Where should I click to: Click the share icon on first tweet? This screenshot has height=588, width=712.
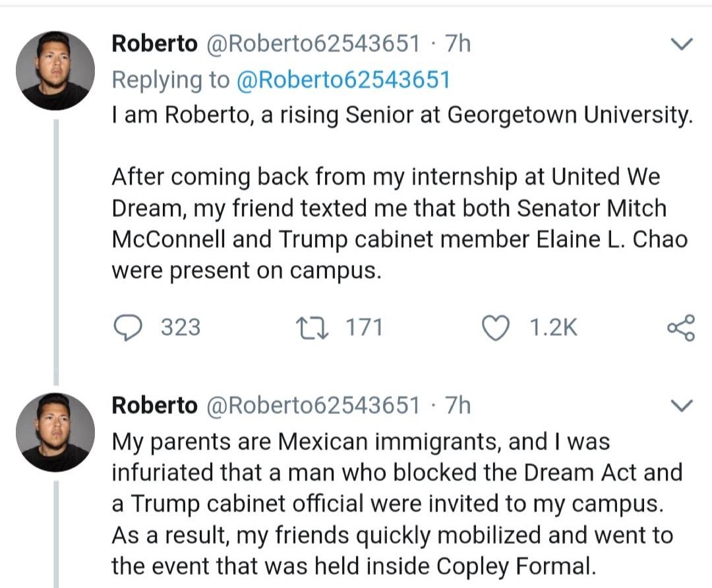click(681, 328)
